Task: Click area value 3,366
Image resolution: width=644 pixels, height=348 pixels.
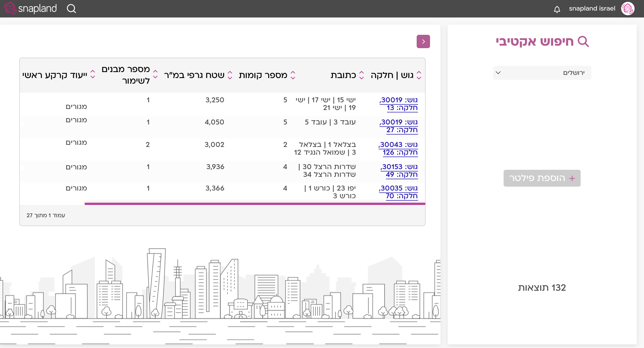Action: [x=215, y=188]
